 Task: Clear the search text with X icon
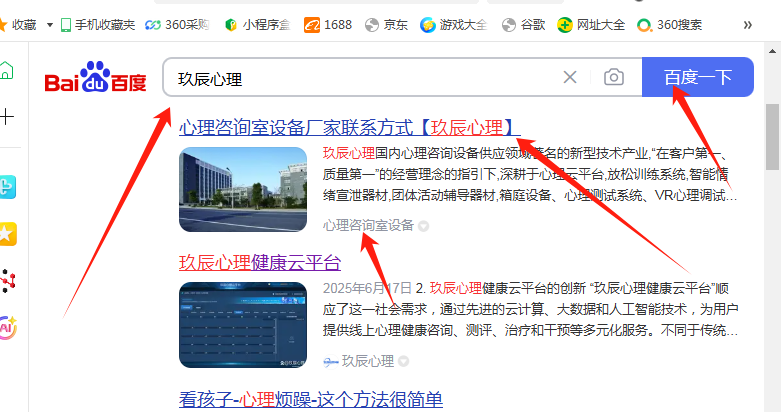[570, 77]
